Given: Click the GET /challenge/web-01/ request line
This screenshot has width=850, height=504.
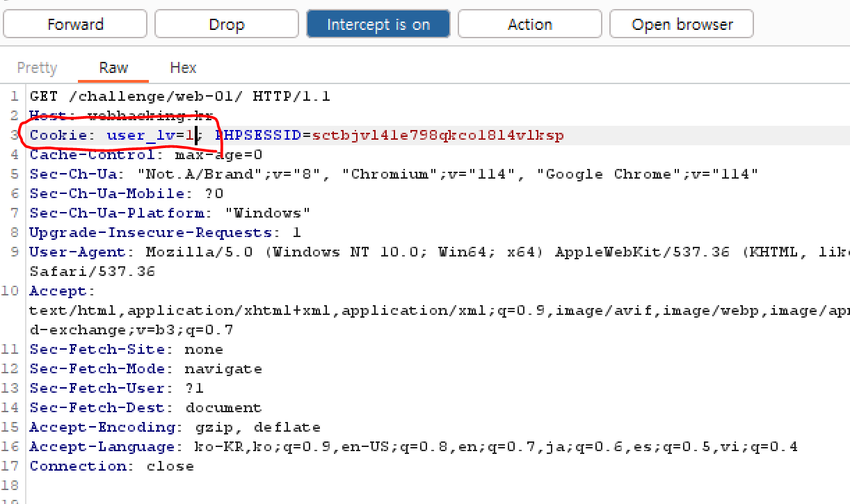Looking at the screenshot, I should click(x=179, y=96).
